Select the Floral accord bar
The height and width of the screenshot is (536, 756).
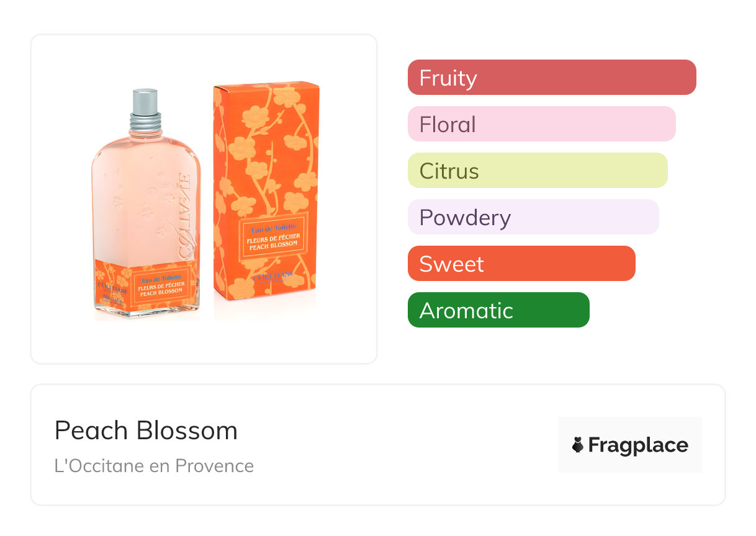pos(541,124)
